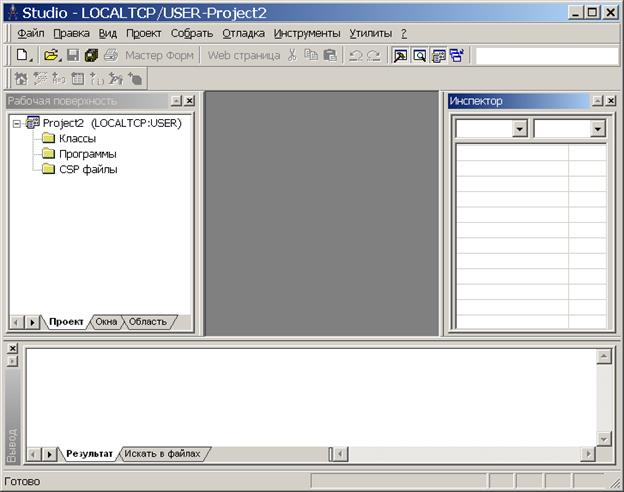Click the Project2 project tree icon

[33, 123]
